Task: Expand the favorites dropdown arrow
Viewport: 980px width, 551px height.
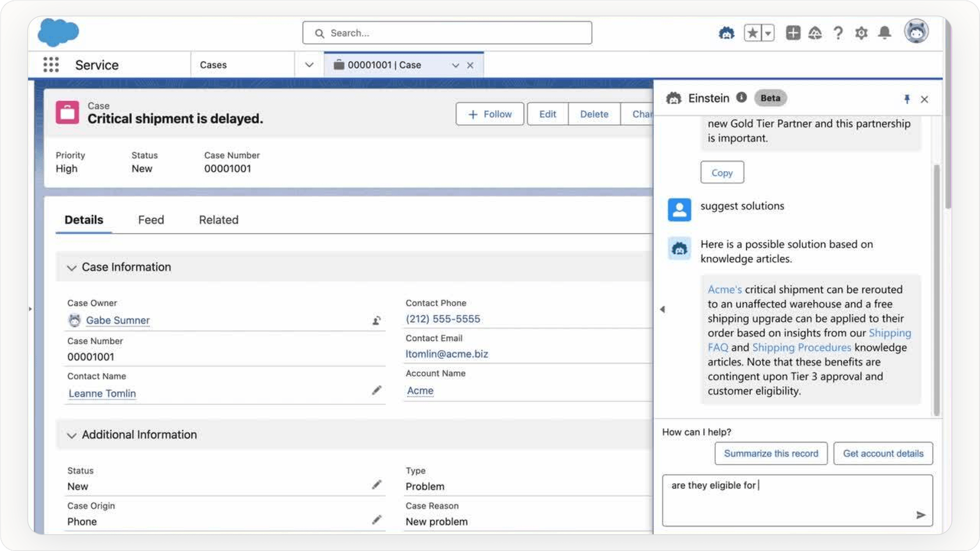Action: pyautogui.click(x=767, y=33)
